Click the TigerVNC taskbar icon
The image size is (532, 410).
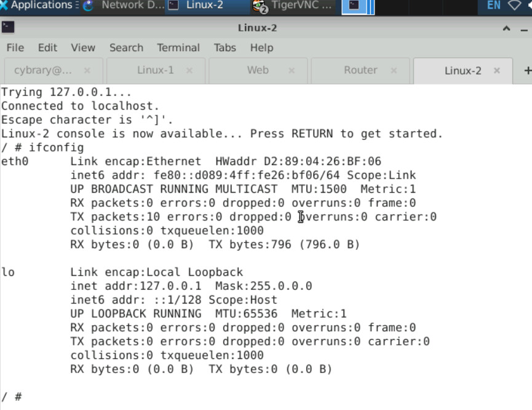coord(293,6)
